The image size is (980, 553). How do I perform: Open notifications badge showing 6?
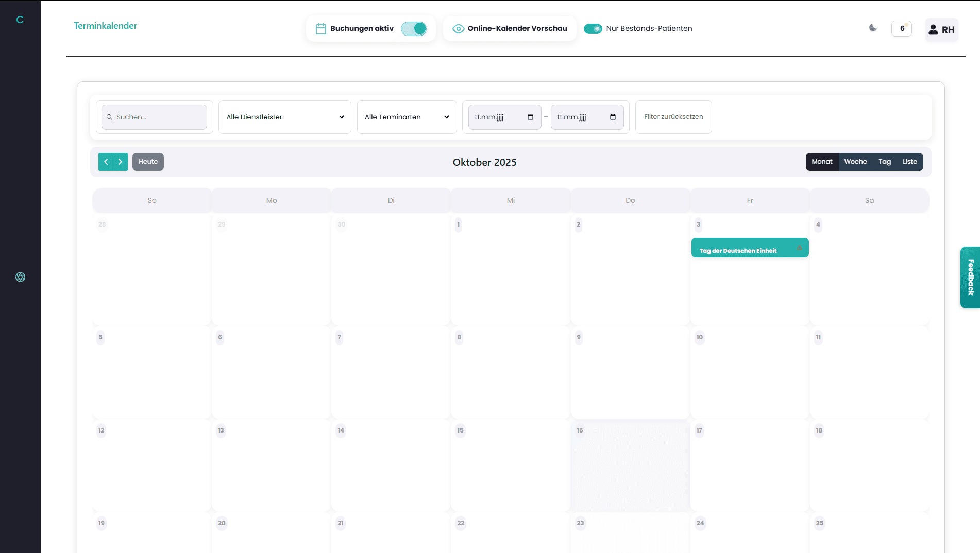[902, 28]
